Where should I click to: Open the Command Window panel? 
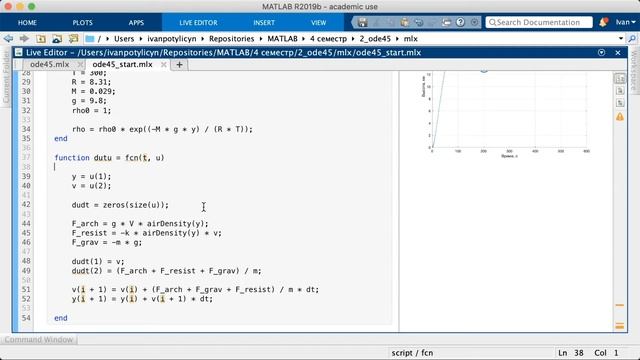click(x=39, y=340)
